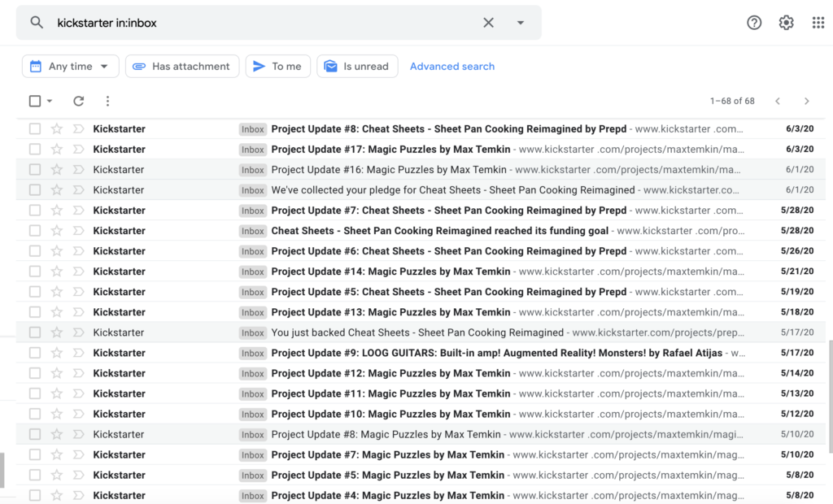The image size is (833, 504).
Task: Star Project Update #6 Cheat Sheets email
Action: (57, 250)
